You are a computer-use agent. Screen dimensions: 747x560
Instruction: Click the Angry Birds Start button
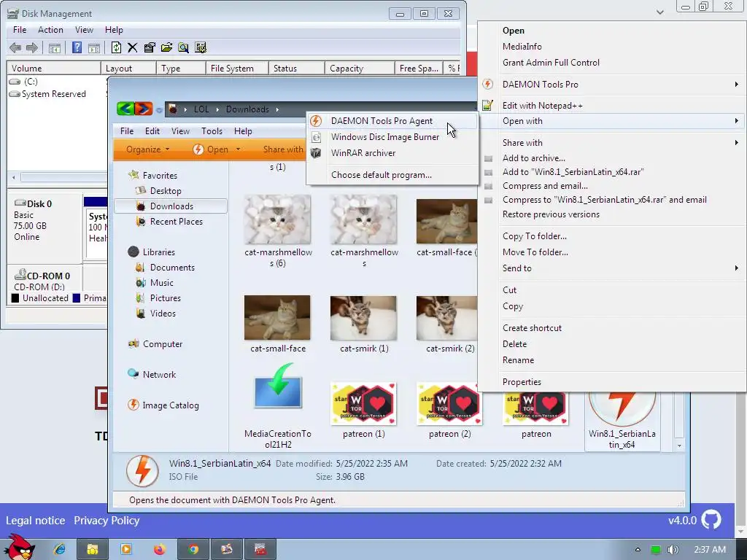(19, 548)
